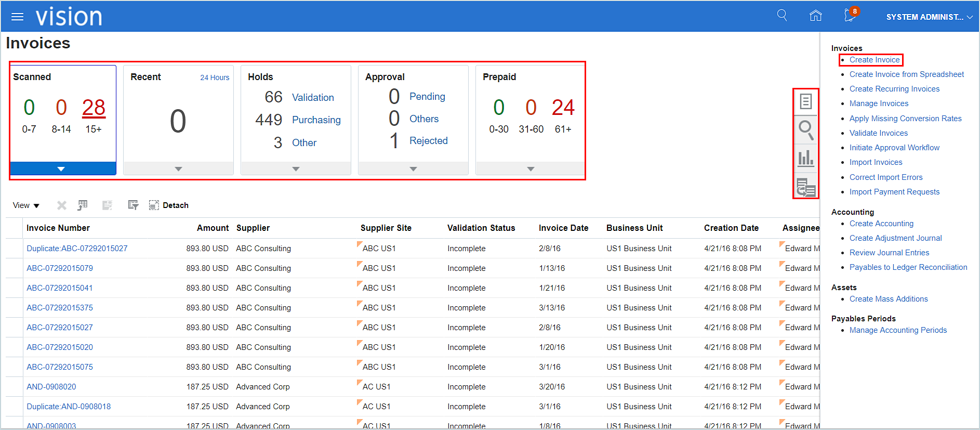Open invoice ABC-07292015079

click(x=60, y=268)
